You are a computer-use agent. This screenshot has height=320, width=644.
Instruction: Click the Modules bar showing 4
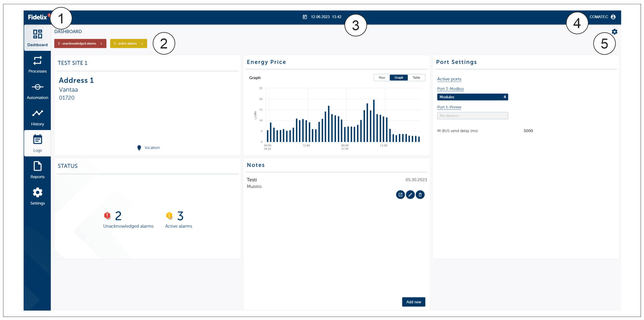[473, 97]
